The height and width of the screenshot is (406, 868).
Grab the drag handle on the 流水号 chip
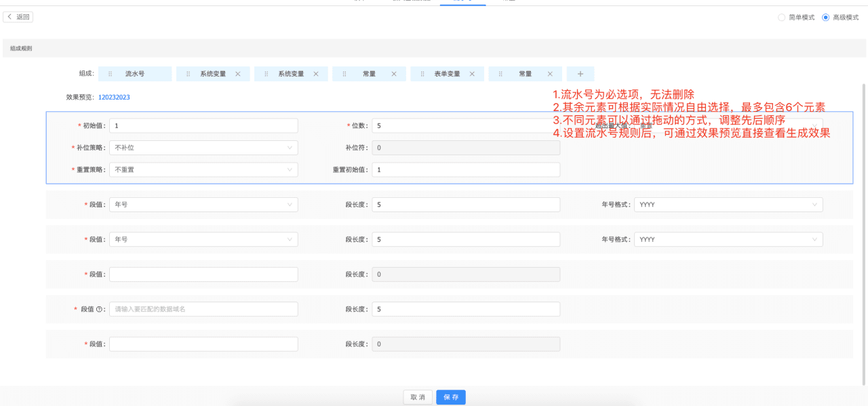(111, 74)
